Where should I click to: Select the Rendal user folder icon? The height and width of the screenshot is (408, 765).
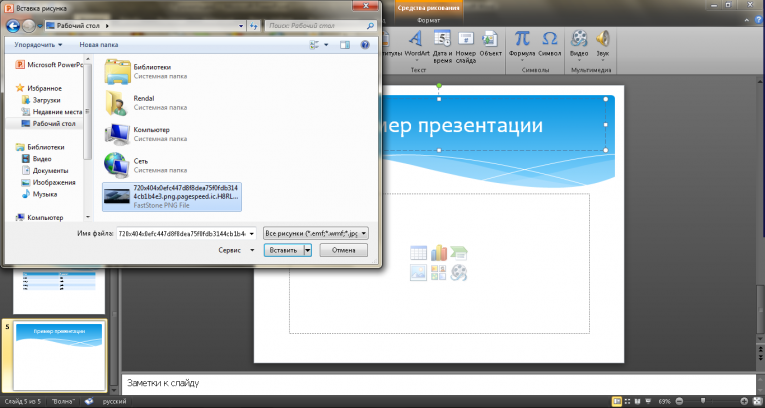click(117, 102)
